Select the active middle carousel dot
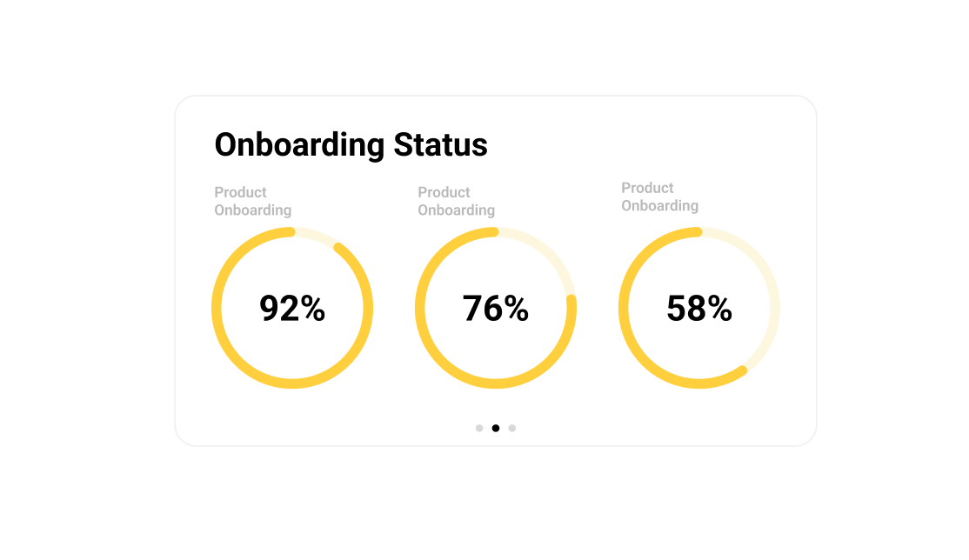This screenshot has width=969, height=560. point(496,428)
